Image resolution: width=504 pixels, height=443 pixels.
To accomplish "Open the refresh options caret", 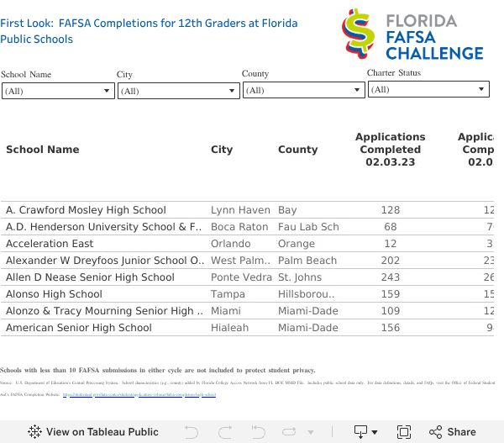I will pyautogui.click(x=311, y=432).
